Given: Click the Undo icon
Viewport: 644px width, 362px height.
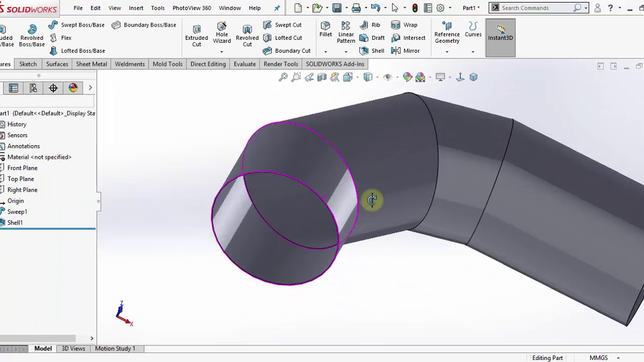Looking at the screenshot, I should (375, 8).
